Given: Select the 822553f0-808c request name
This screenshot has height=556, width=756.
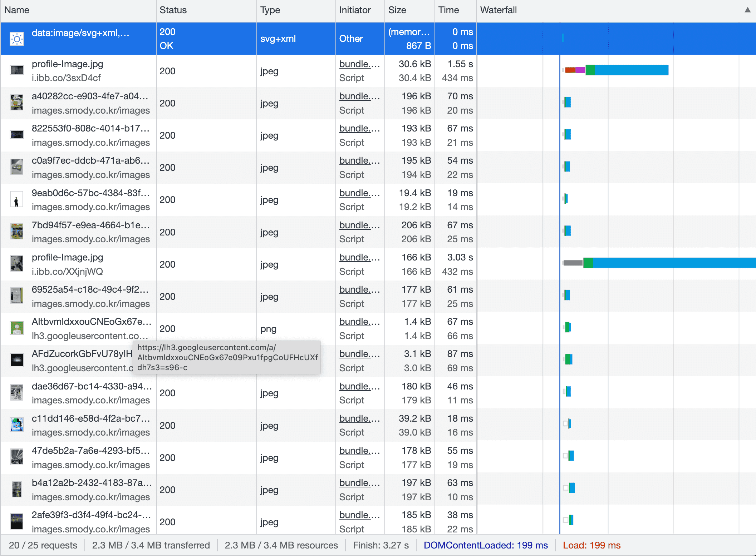Looking at the screenshot, I should tap(90, 128).
